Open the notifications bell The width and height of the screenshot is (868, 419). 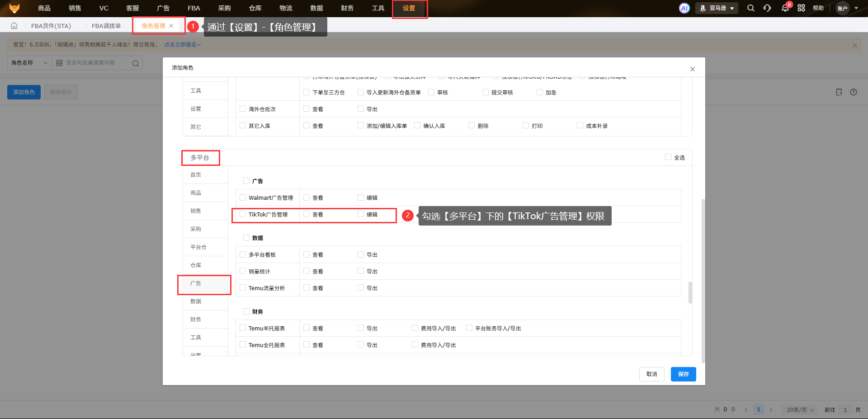point(785,8)
